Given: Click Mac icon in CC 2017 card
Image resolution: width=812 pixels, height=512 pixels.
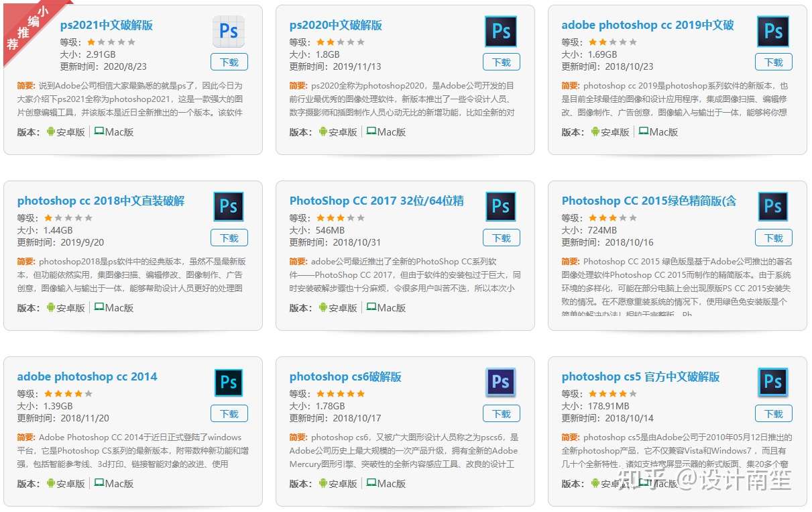Looking at the screenshot, I should 371,307.
